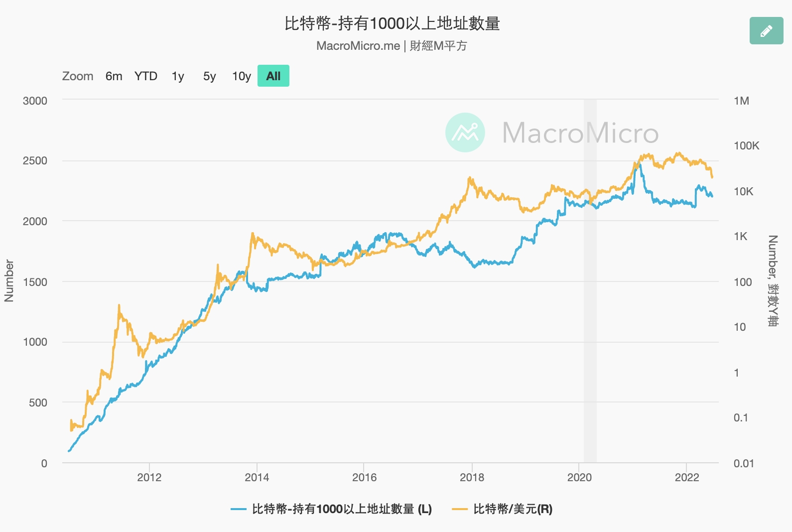Toggle the 比特幣-持有1000以上地址數量 (L) legend series
Image resolution: width=792 pixels, height=532 pixels.
342,509
